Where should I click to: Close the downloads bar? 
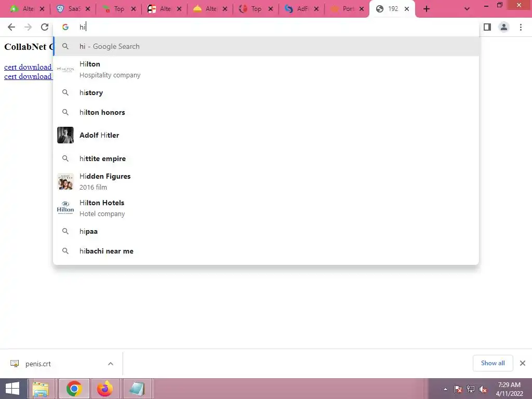point(523,363)
